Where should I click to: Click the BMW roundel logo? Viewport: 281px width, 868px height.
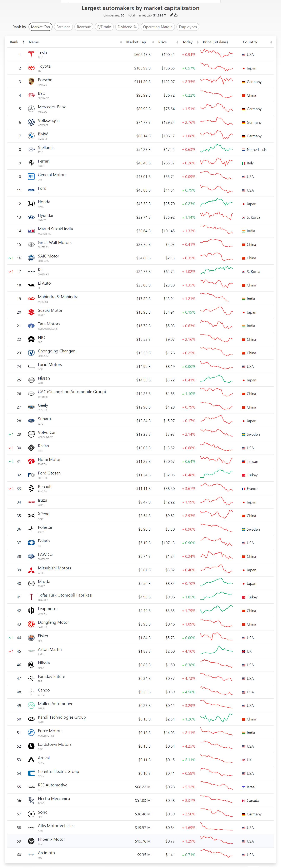point(31,136)
